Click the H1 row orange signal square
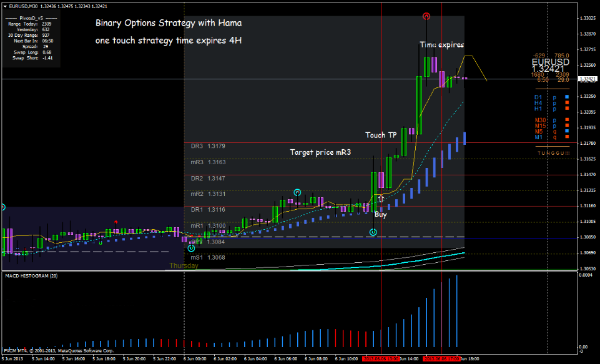Viewport: 600px width, 364px height. 567,109
